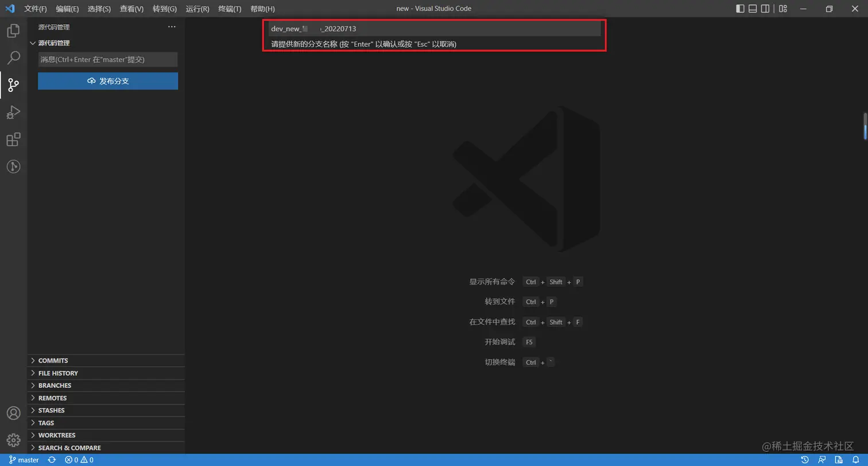
Task: Expand the BRANCHES section
Action: (x=106, y=386)
